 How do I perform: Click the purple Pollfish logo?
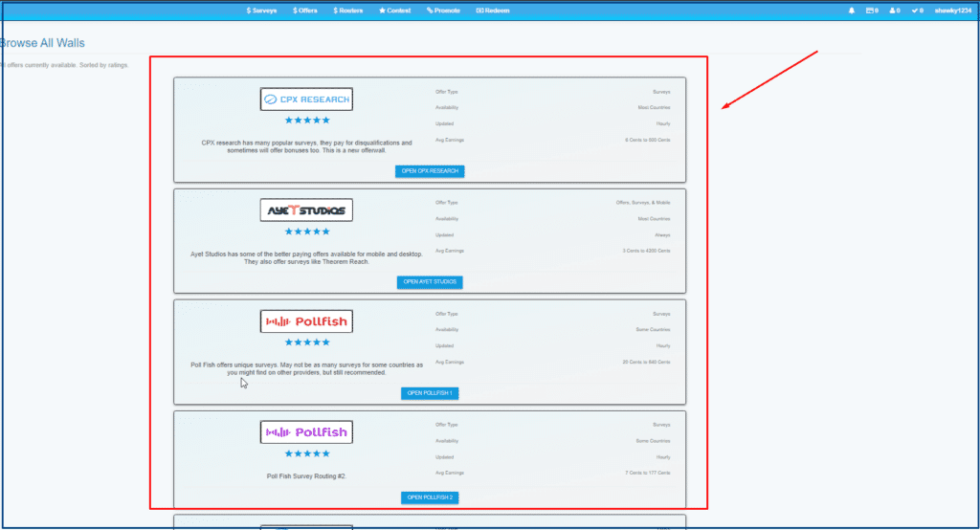[x=306, y=432]
